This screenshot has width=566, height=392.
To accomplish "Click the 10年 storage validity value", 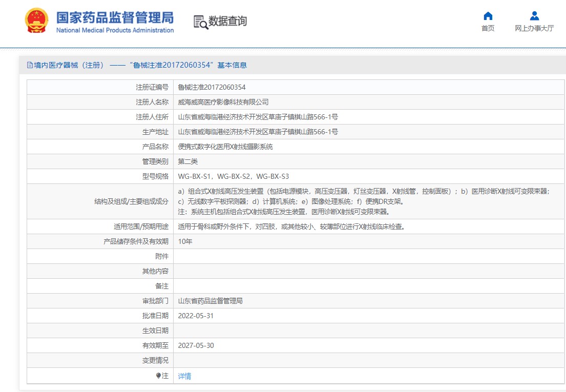I will (185, 241).
